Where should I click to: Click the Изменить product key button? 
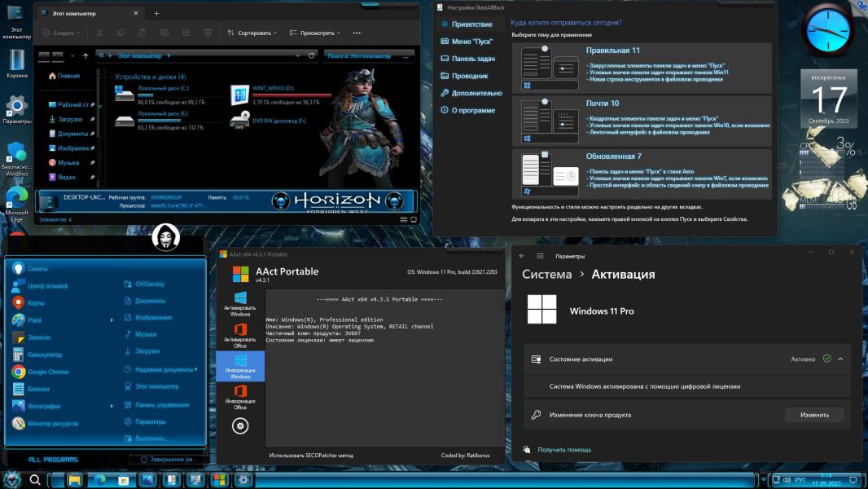pyautogui.click(x=814, y=415)
